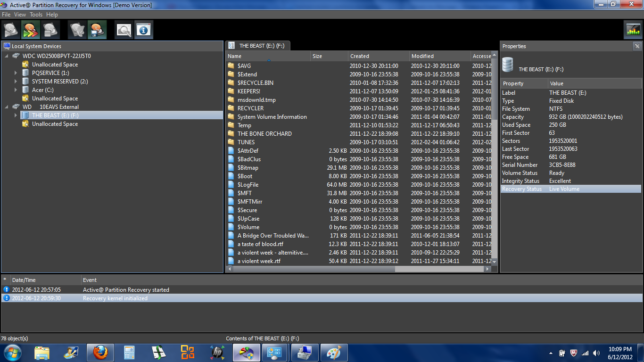Click the Date/Time log column header
Image resolution: width=644 pixels, height=362 pixels.
tap(45, 280)
